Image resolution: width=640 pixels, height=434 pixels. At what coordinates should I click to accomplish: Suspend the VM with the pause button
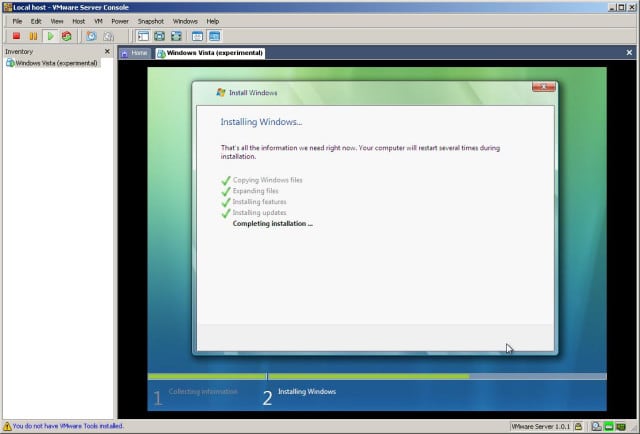[x=33, y=36]
